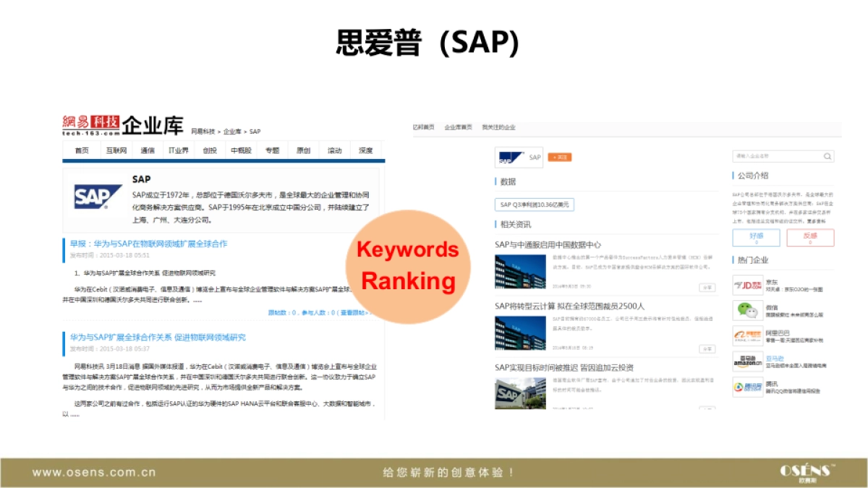868x488 pixels.
Task: Switch to the 中概股 tab
Action: pyautogui.click(x=241, y=150)
